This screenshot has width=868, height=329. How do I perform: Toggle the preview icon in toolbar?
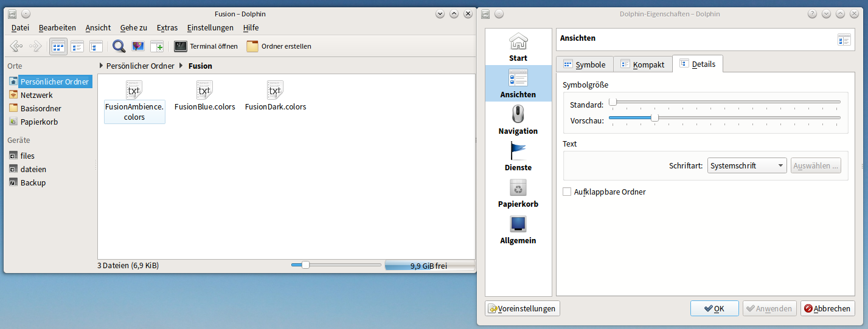[x=138, y=46]
